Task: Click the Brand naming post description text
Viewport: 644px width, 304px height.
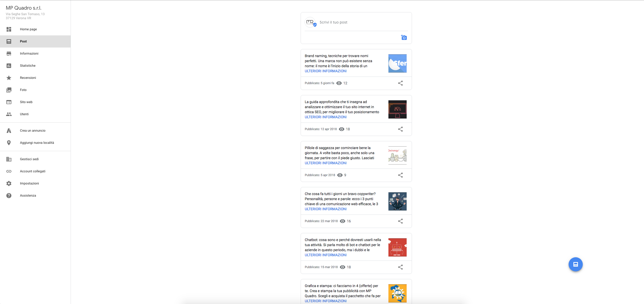Action: tap(338, 61)
